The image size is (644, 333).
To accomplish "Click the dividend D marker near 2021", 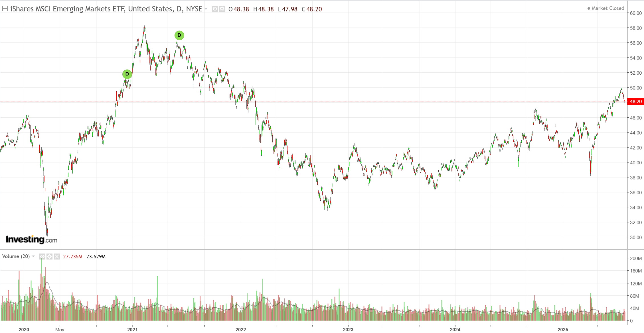I will [127, 74].
